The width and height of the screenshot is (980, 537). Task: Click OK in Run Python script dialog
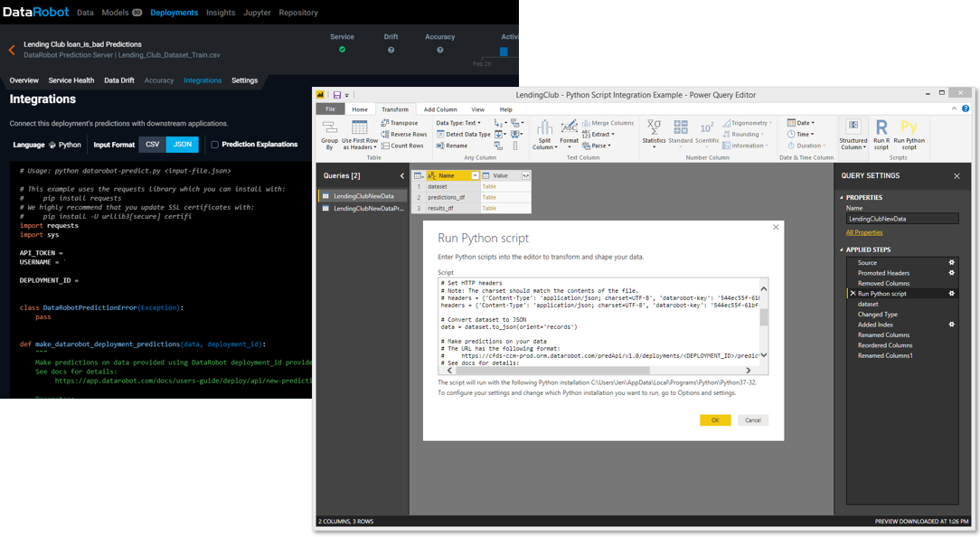tap(715, 420)
